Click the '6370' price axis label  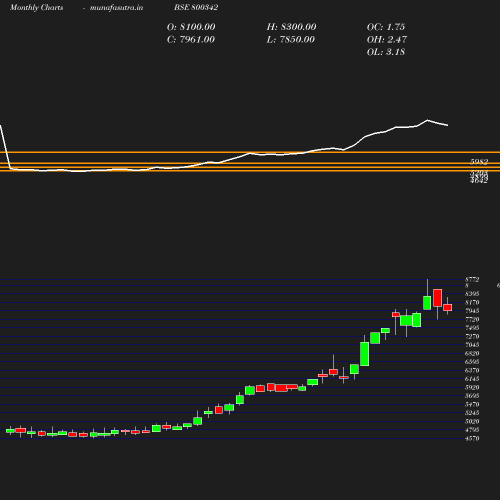472,370
